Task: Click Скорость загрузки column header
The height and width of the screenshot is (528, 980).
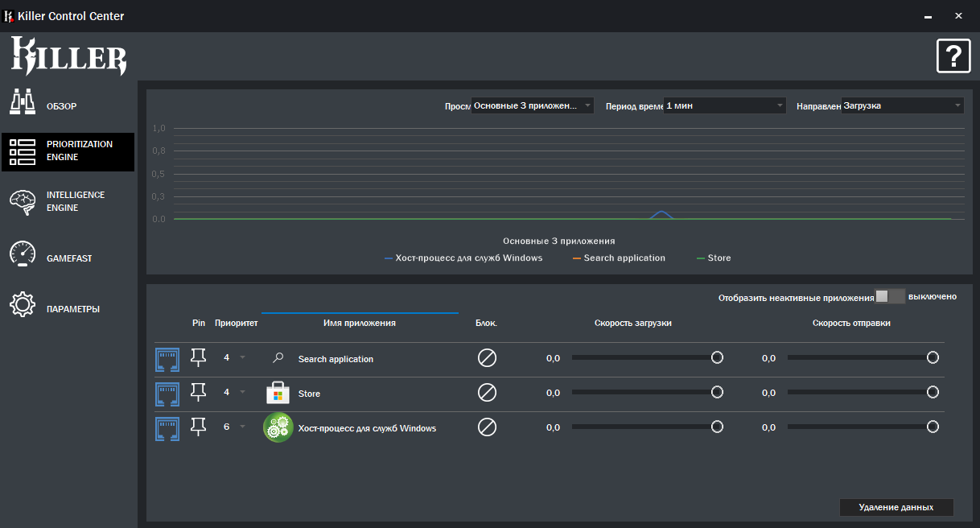Action: click(633, 323)
